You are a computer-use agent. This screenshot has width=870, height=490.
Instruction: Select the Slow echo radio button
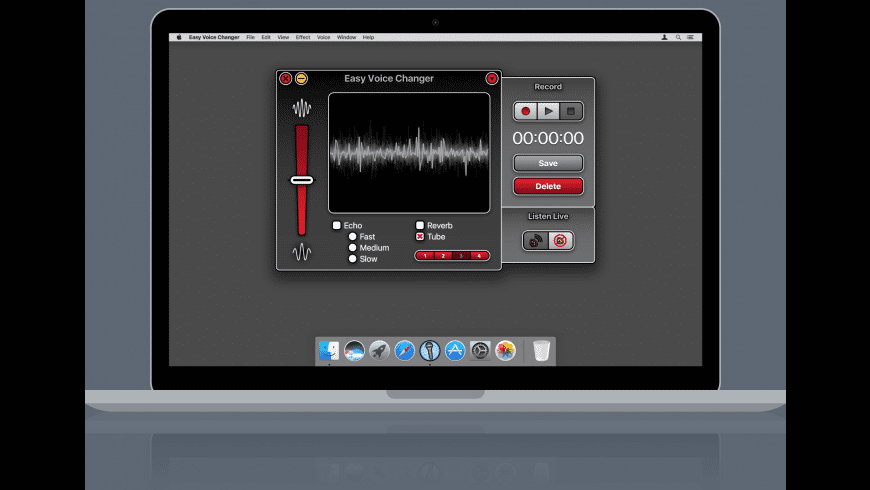[x=352, y=259]
